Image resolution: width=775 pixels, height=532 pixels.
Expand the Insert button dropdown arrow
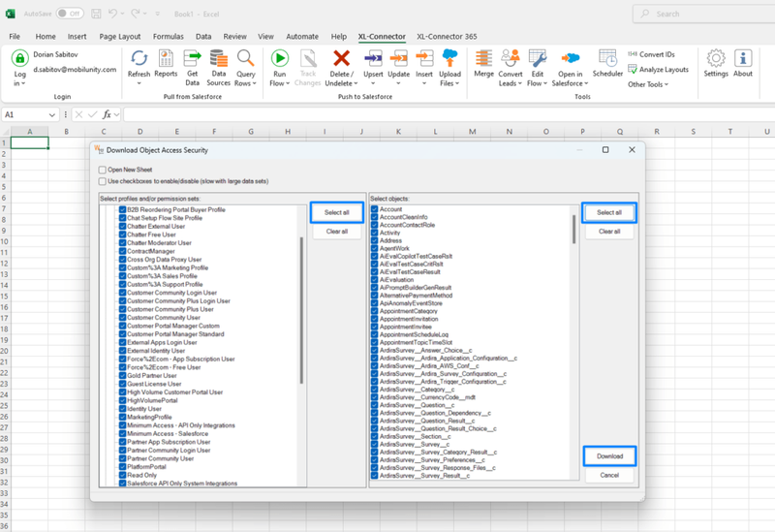tap(424, 83)
